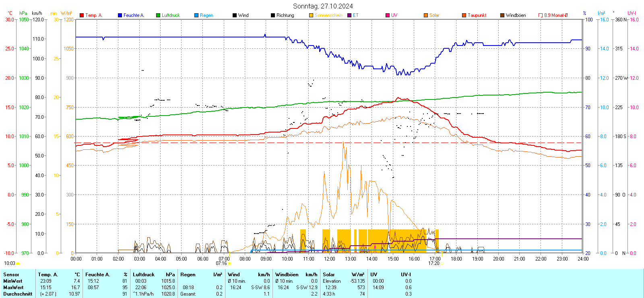Click the sunset icon beside 17:20
This screenshot has width=644, height=298.
coord(442,264)
